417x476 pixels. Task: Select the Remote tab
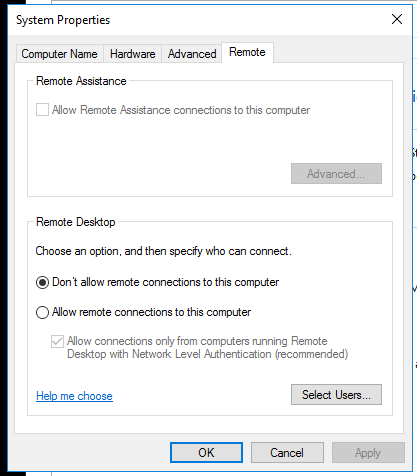click(247, 52)
